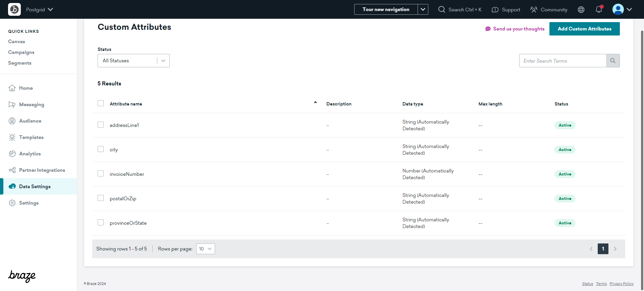Go to next page arrow
The image size is (644, 291).
click(615, 249)
